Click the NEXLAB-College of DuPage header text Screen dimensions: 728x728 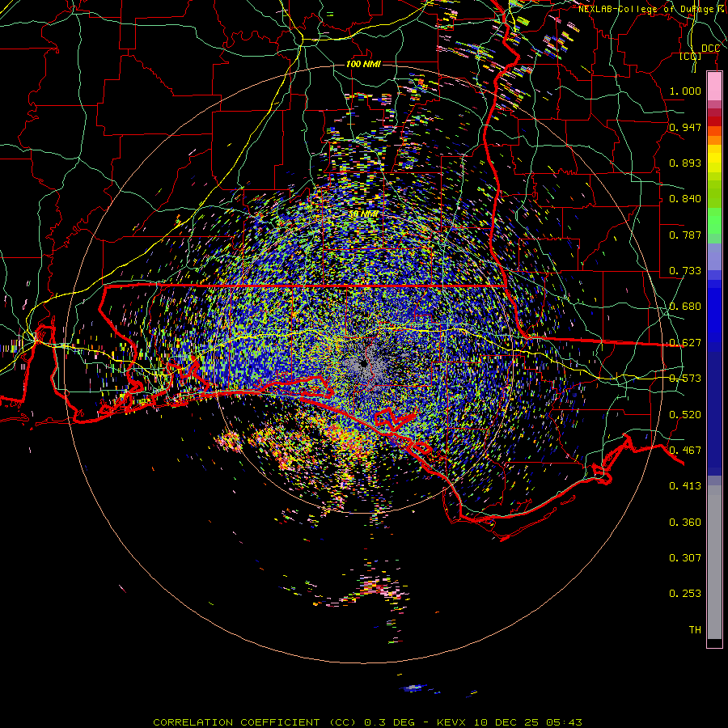click(652, 9)
